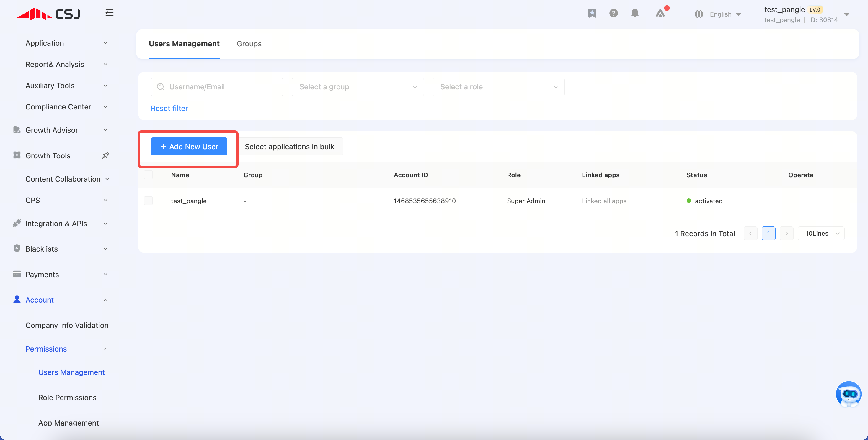Select the Users Management tab

click(184, 44)
